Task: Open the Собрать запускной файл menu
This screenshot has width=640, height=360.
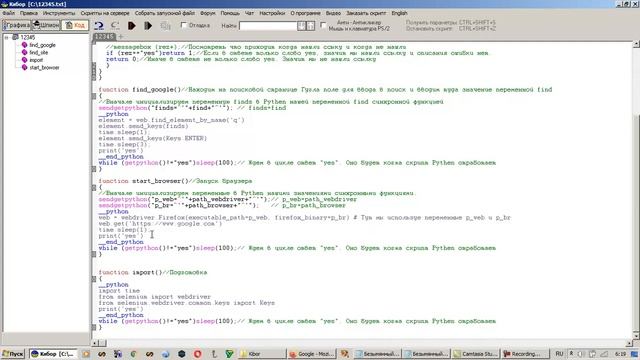Action: (x=164, y=13)
